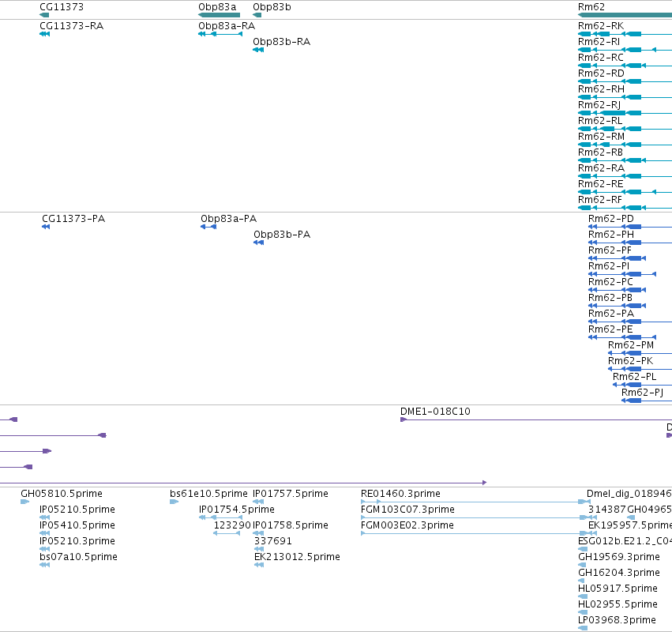Select EST FGM103C07.3prime
The height and width of the screenshot is (632, 672).
point(407,510)
